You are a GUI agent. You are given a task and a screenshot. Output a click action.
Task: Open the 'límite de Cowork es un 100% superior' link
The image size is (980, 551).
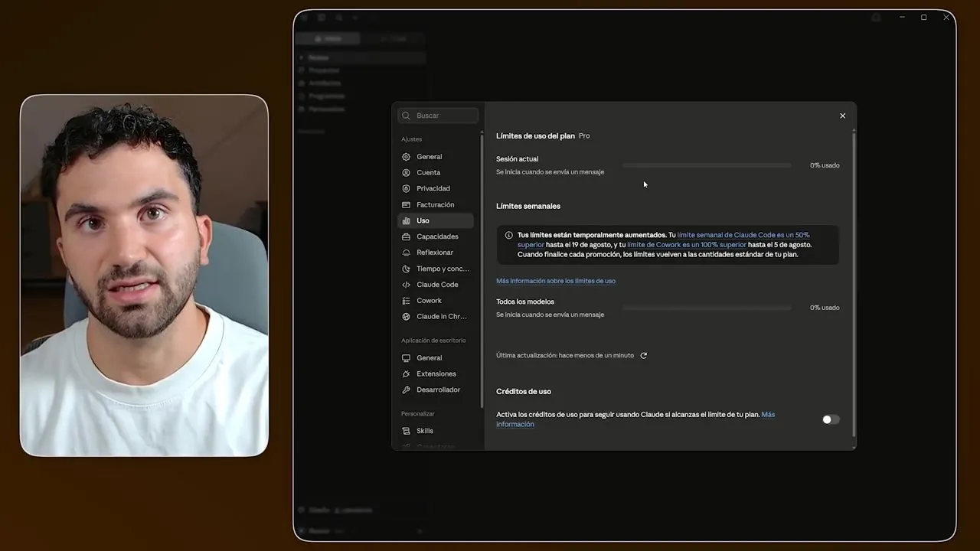click(x=687, y=245)
